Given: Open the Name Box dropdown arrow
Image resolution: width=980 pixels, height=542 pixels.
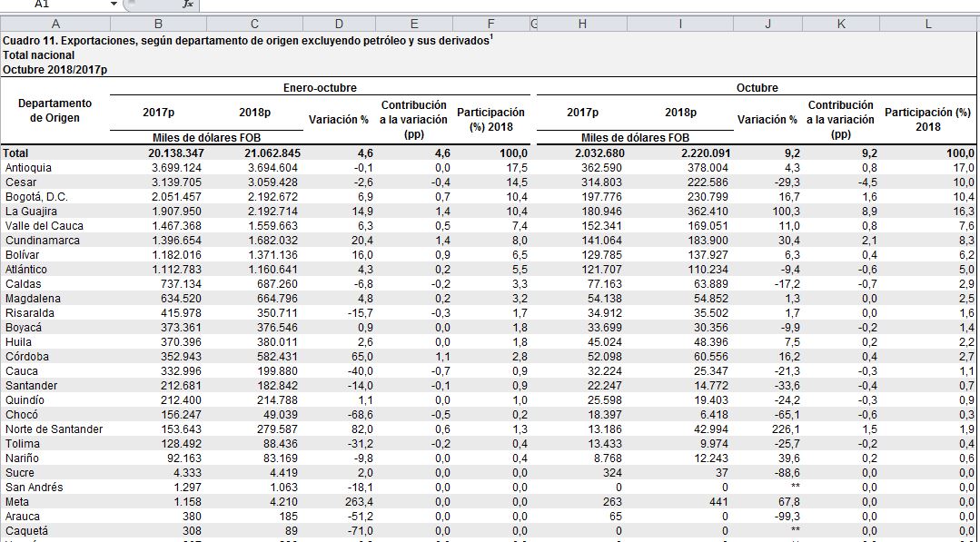Looking at the screenshot, I should [114, 5].
